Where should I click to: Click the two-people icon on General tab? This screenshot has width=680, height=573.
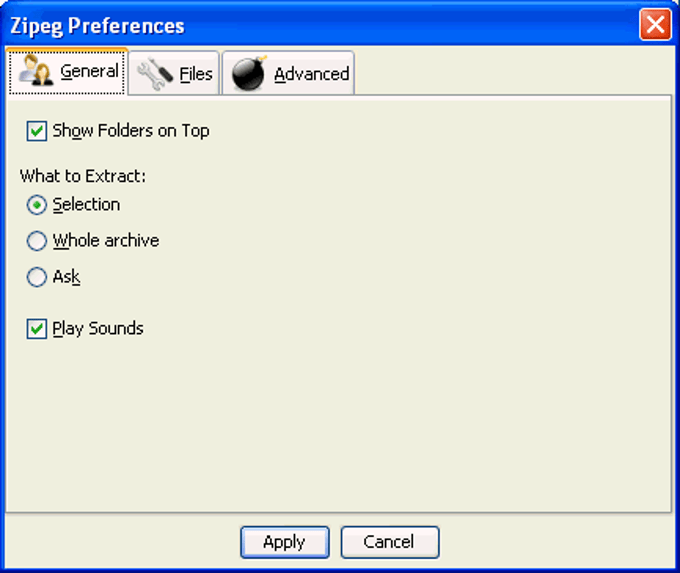36,70
